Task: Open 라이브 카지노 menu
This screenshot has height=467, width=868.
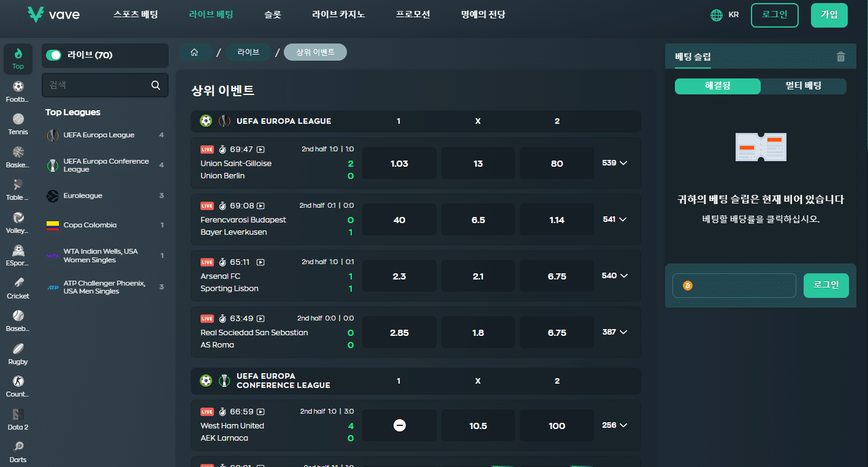Action: (338, 14)
